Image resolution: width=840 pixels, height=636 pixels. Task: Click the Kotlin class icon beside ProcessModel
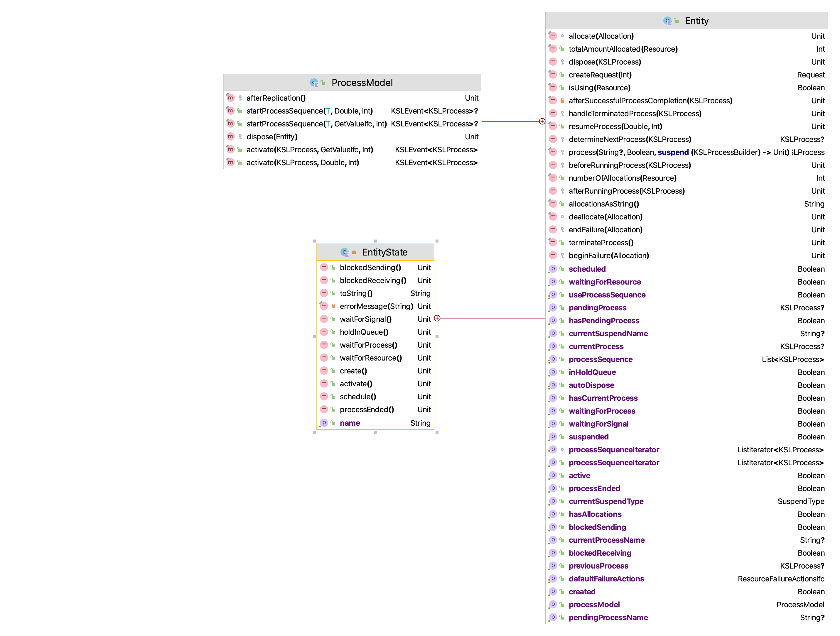(x=314, y=83)
